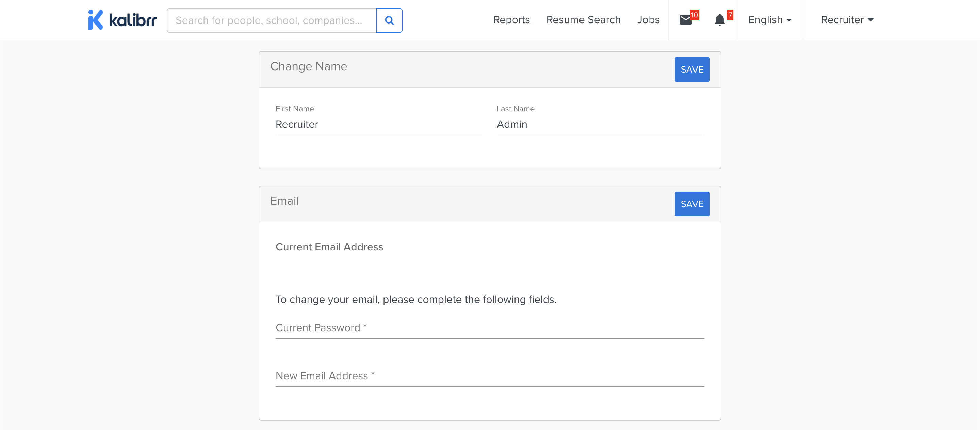The width and height of the screenshot is (980, 430).
Task: Click into the New Email Address field
Action: (x=490, y=376)
